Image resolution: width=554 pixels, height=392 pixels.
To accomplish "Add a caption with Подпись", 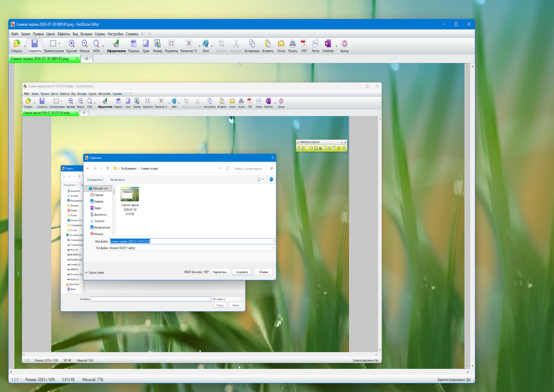I will [x=134, y=46].
